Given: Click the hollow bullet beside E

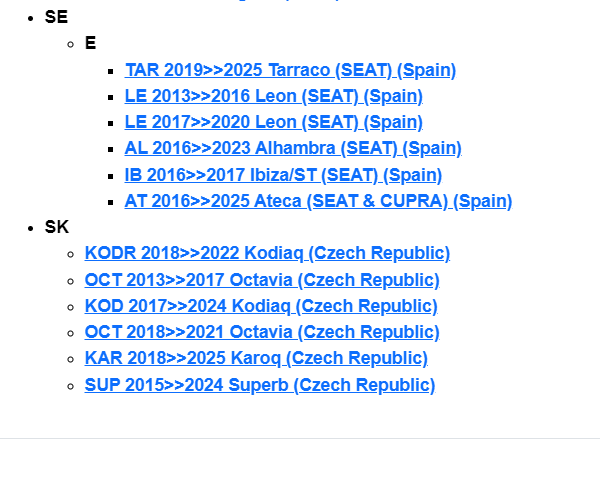Looking at the screenshot, I should click(71, 44).
